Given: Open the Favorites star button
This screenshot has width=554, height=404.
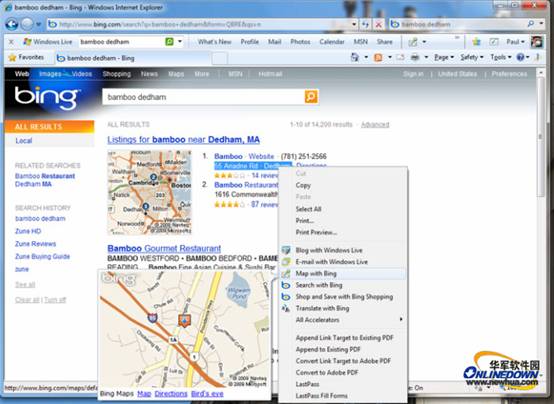Looking at the screenshot, I should [26, 57].
